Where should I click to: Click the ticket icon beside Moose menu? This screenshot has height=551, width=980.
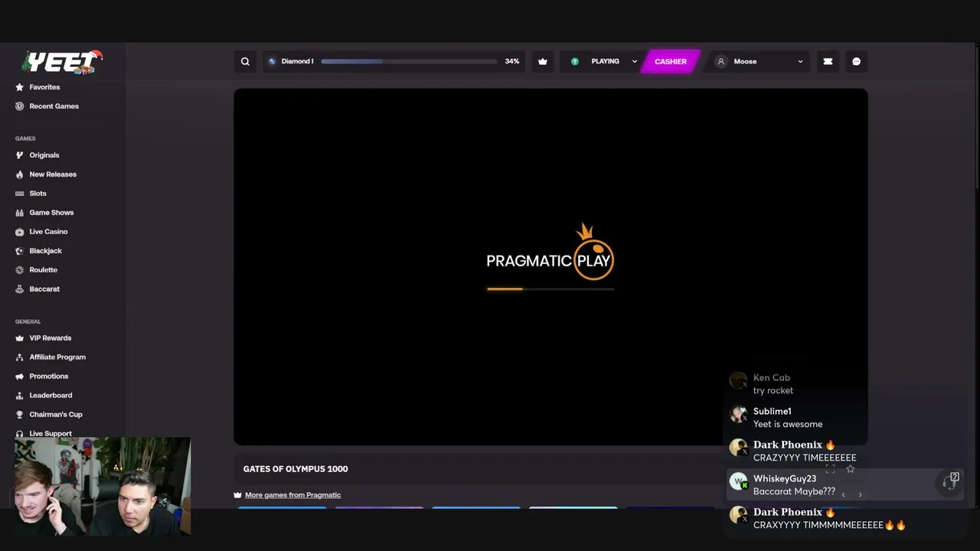pos(828,61)
